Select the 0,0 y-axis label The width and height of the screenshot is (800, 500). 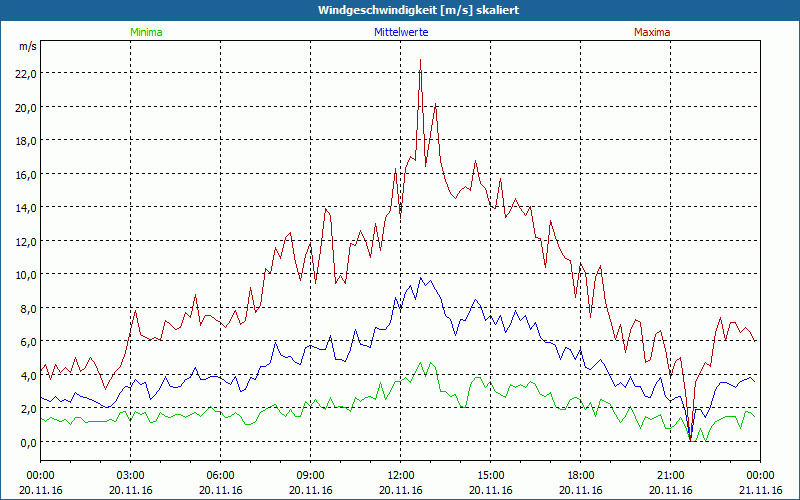(x=27, y=442)
